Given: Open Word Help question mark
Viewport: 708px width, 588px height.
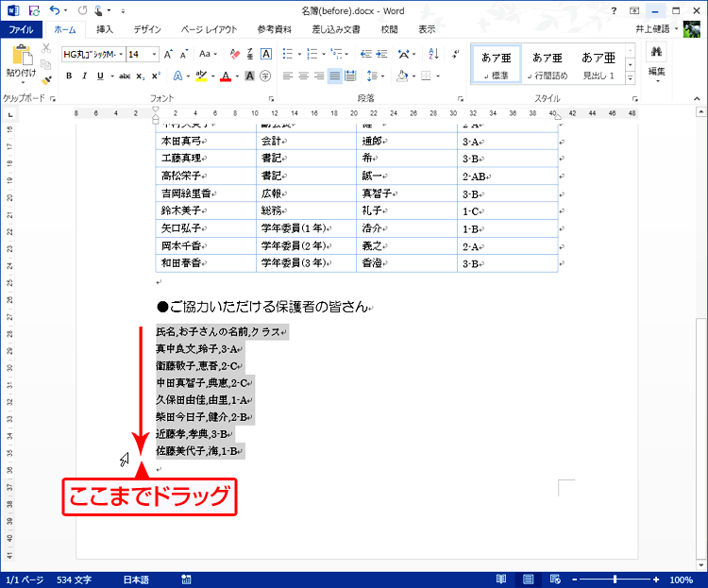Looking at the screenshot, I should pos(614,10).
